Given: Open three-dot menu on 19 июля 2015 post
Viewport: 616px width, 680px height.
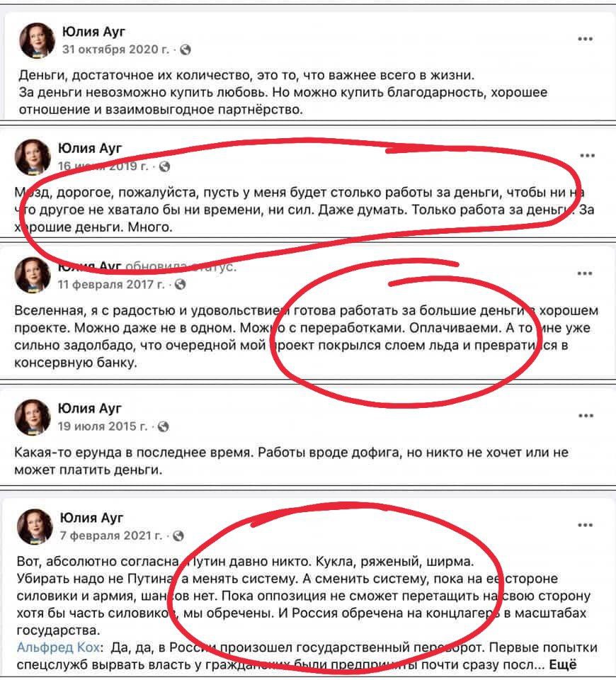Looking at the screenshot, I should click(586, 416).
